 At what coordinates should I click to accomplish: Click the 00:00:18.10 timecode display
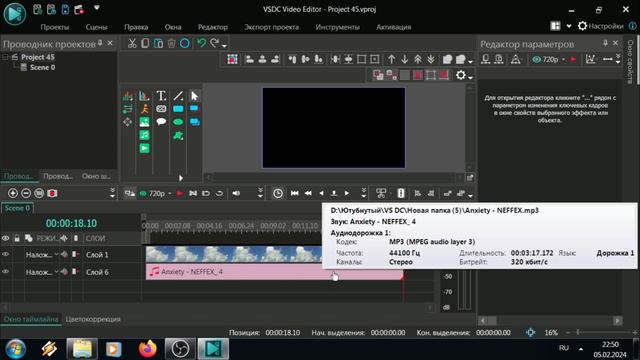coord(71,223)
